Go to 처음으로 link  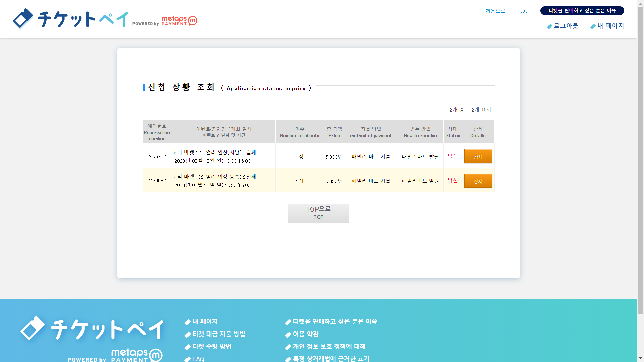495,11
